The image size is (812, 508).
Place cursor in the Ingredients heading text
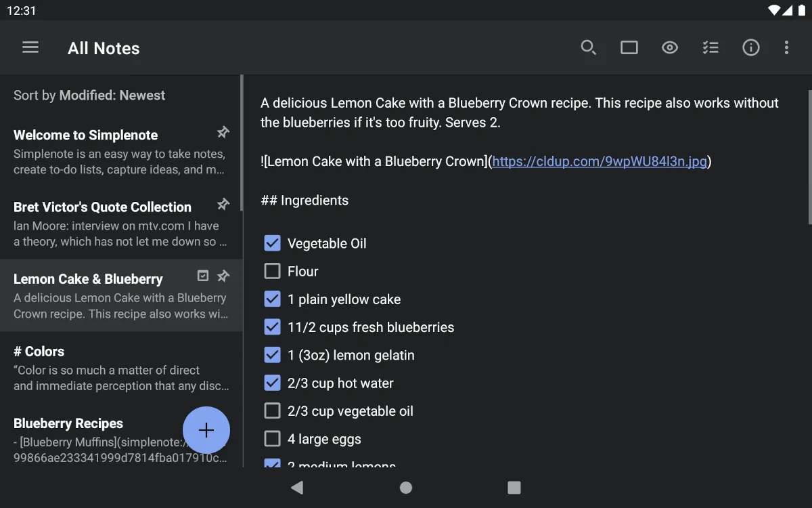(x=314, y=200)
